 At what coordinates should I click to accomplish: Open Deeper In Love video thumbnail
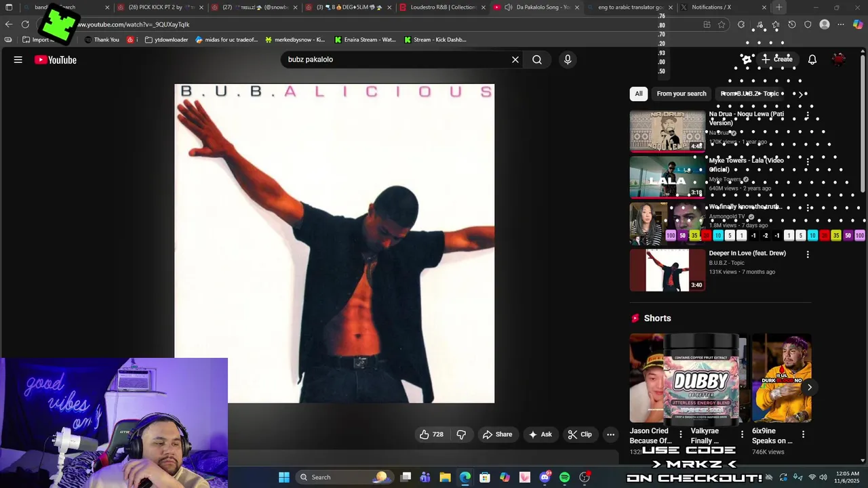668,270
